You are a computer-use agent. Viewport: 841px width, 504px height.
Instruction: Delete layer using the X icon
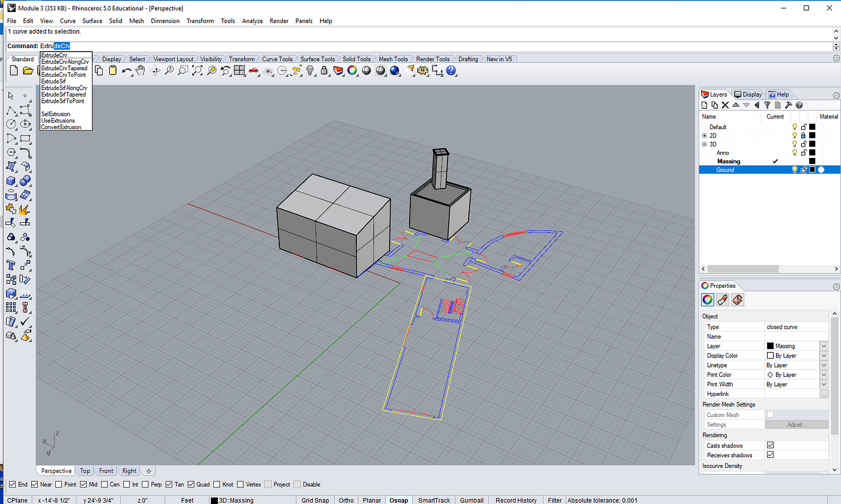coord(725,105)
